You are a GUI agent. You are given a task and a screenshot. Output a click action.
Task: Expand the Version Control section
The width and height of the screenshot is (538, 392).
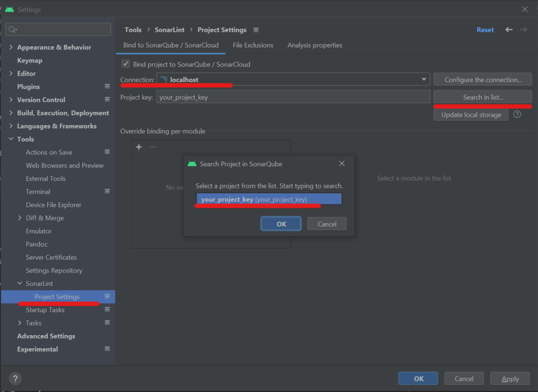[x=11, y=99]
